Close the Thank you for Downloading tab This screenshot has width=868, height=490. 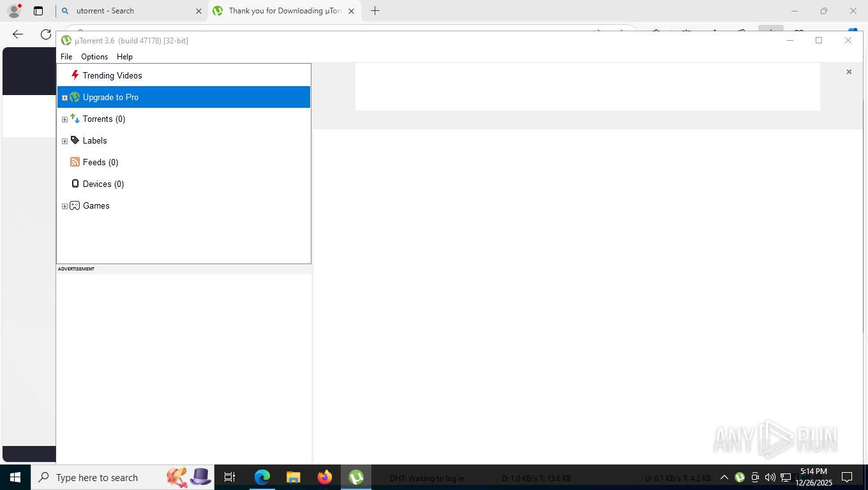351,11
